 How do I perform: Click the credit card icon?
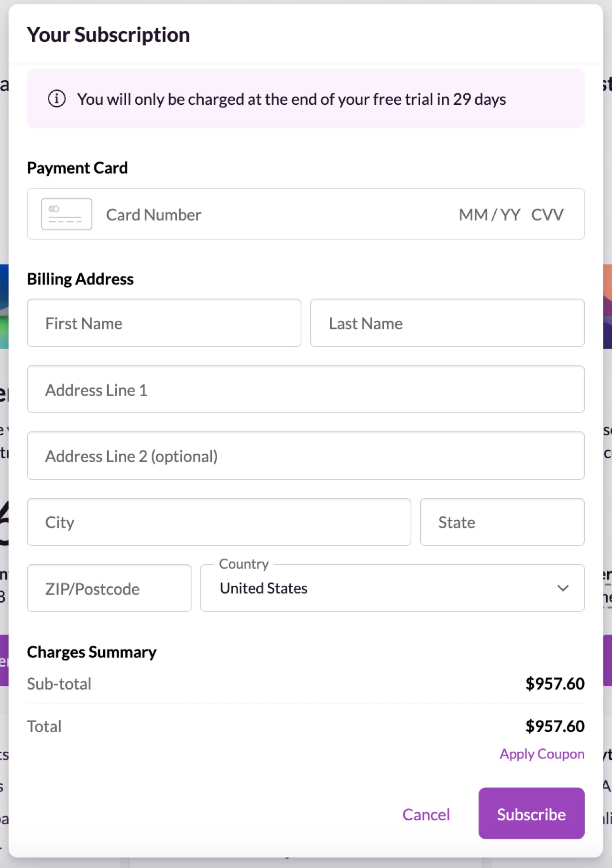66,214
